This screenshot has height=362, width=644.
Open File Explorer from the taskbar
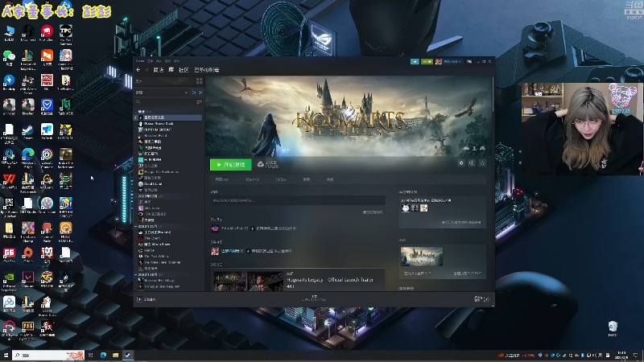click(x=115, y=355)
